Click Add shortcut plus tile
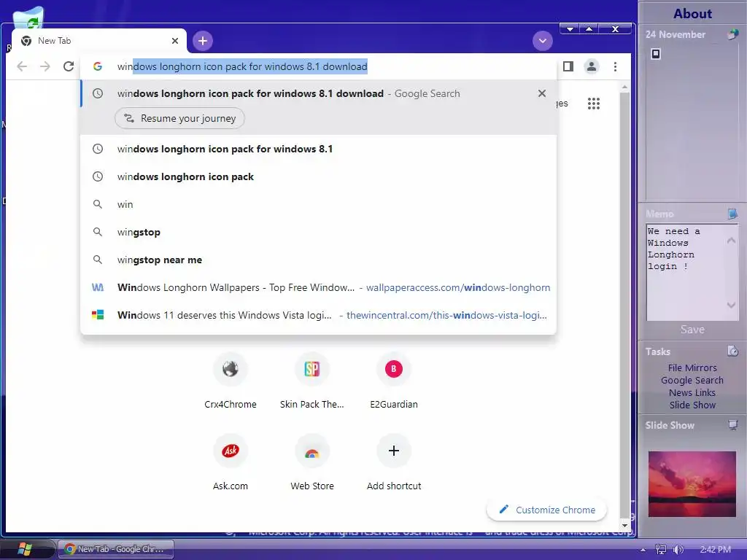This screenshot has height=560, width=747. (x=394, y=463)
